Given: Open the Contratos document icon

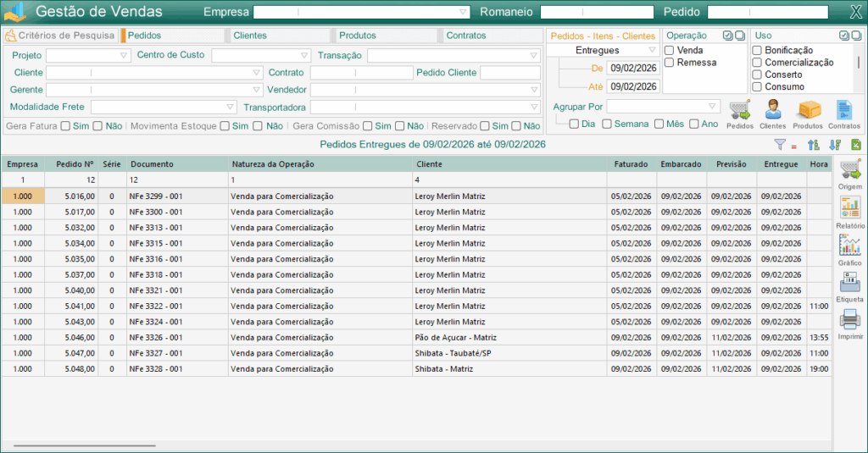Looking at the screenshot, I should [x=843, y=109].
